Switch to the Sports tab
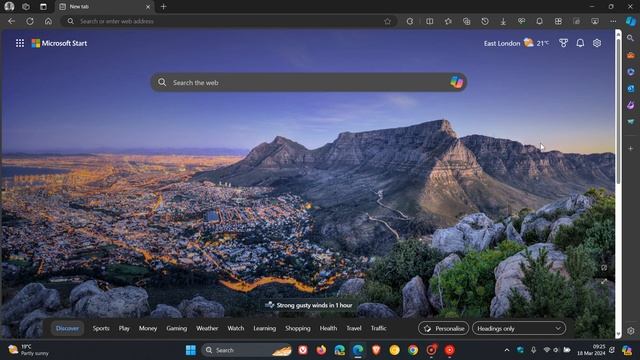The image size is (640, 360). pos(101,328)
